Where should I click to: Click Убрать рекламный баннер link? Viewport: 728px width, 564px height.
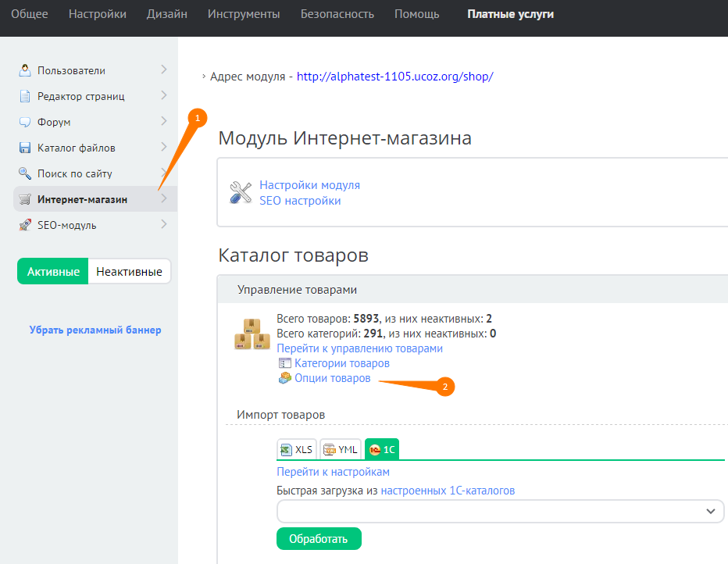[95, 330]
